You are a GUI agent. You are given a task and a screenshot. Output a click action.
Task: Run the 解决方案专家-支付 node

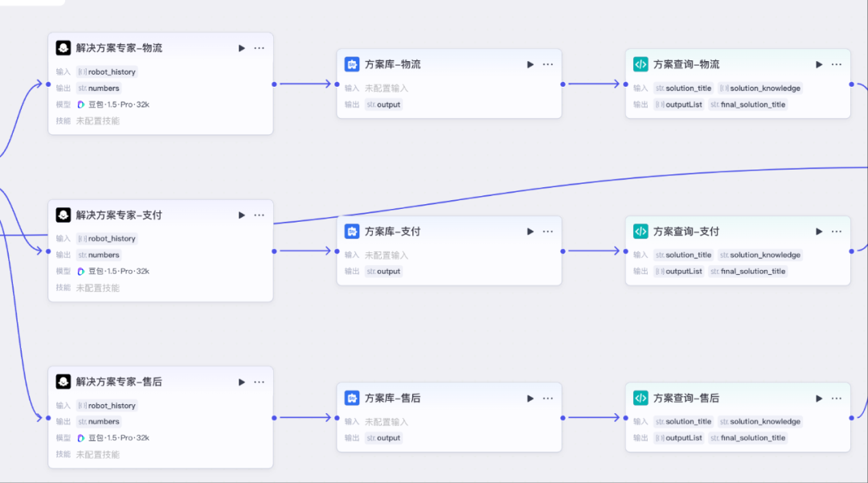tap(242, 215)
